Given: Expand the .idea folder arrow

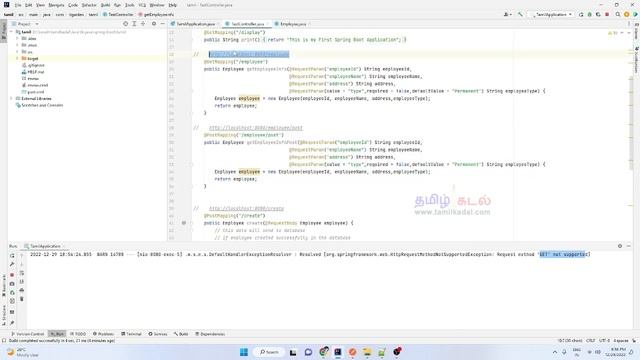Looking at the screenshot, I should [x=17, y=38].
